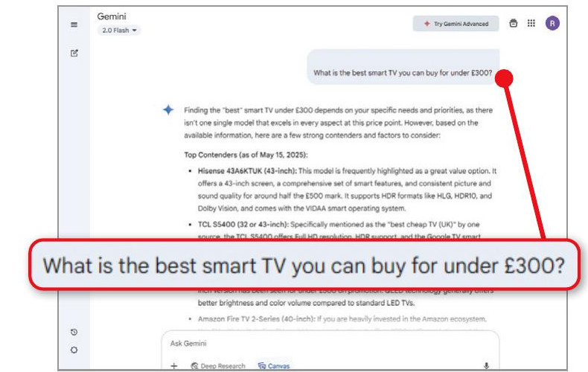
Task: Click the Gemini title text
Action: click(112, 16)
